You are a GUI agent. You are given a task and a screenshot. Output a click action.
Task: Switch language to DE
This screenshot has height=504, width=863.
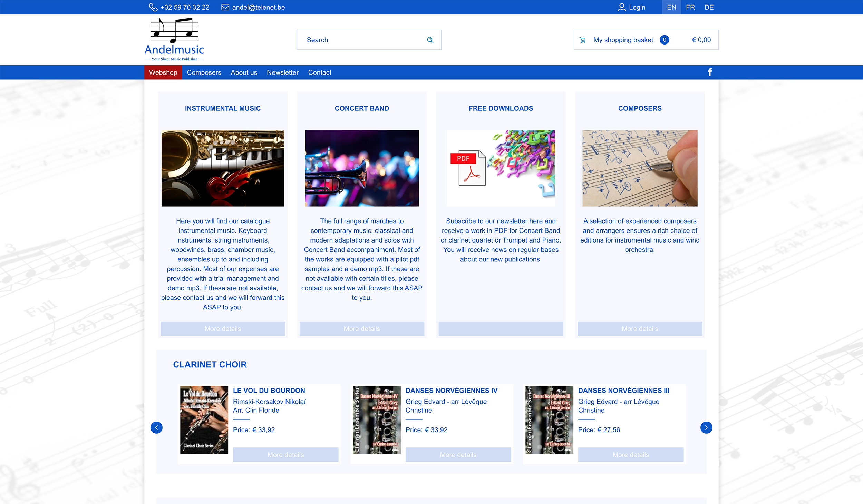pyautogui.click(x=709, y=7)
